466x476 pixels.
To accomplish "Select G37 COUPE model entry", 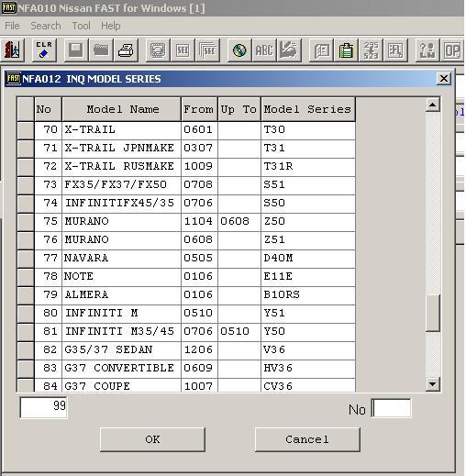I will click(121, 385).
